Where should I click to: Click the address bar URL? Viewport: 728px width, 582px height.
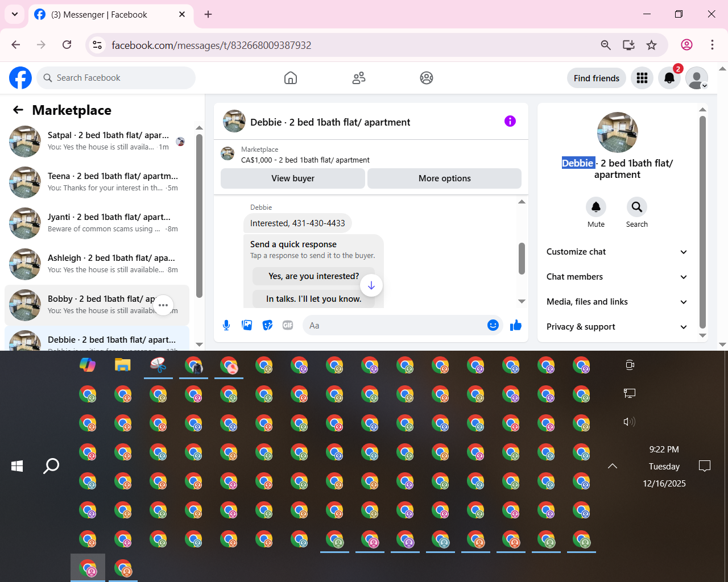pos(212,45)
